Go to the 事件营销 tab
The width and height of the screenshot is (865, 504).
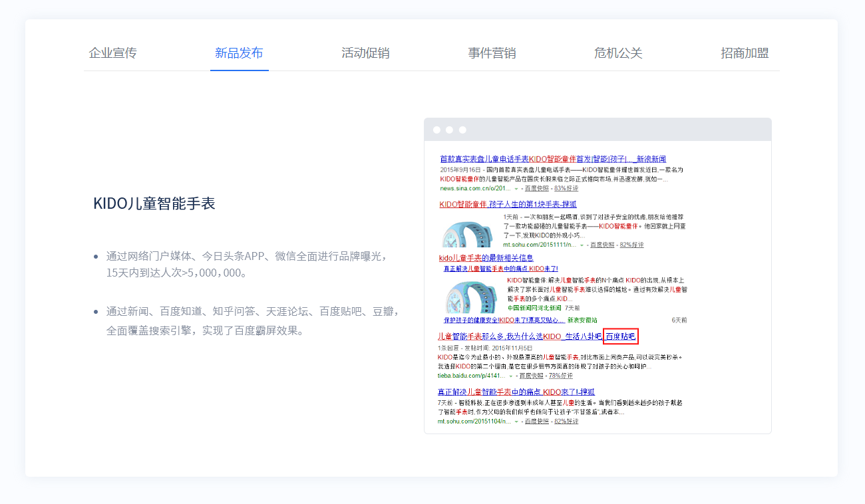click(492, 53)
